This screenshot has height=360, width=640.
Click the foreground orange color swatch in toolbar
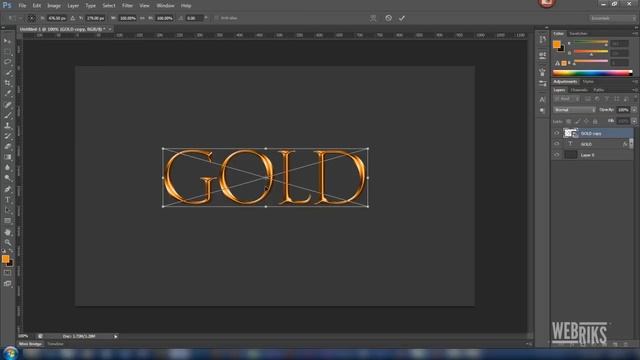5,259
